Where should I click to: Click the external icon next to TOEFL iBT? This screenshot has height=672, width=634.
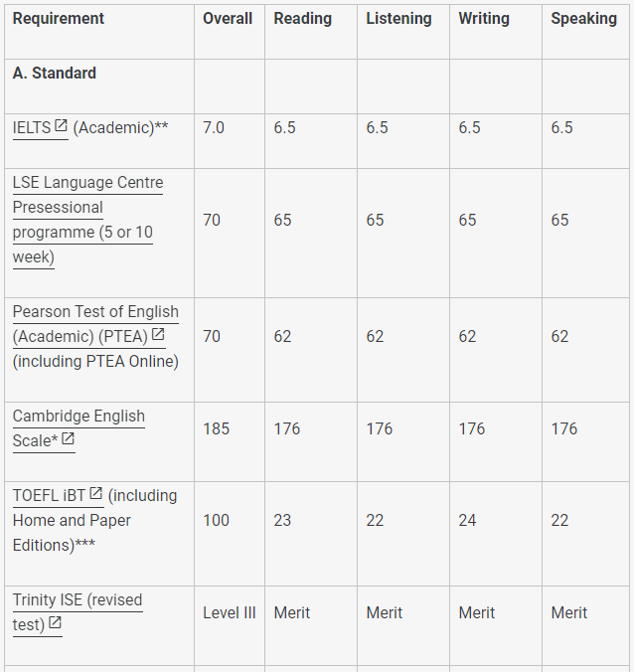[x=96, y=493]
